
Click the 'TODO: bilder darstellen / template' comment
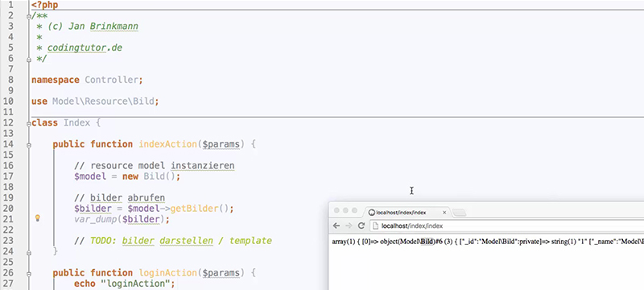tap(180, 241)
